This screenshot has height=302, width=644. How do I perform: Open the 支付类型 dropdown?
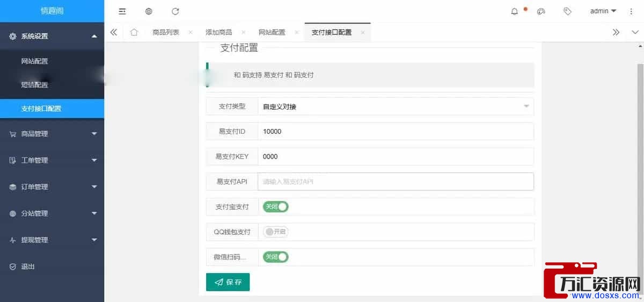396,106
